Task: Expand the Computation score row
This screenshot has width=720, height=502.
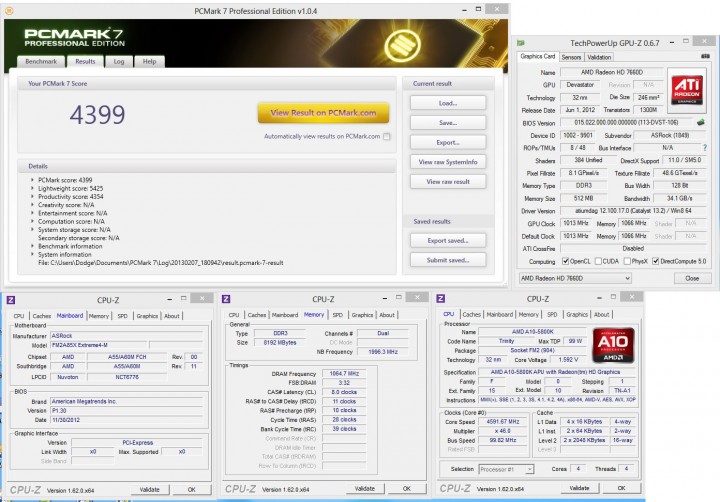Action: coord(32,221)
